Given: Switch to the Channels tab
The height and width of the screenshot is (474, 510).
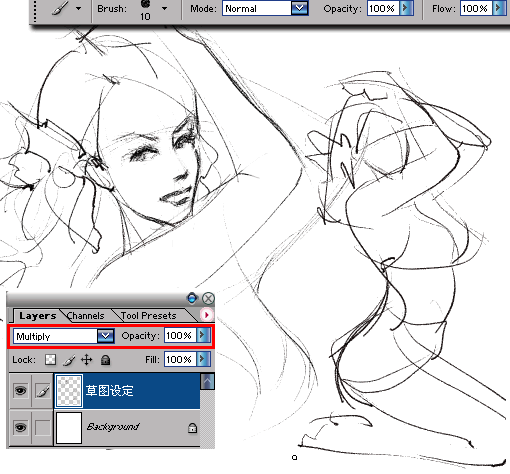Looking at the screenshot, I should pos(86,316).
